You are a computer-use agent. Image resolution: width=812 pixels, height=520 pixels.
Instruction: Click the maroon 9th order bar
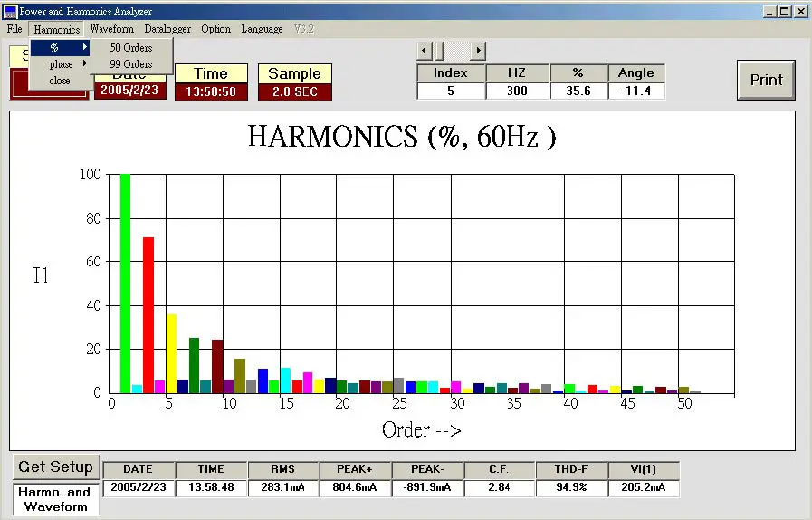217,367
